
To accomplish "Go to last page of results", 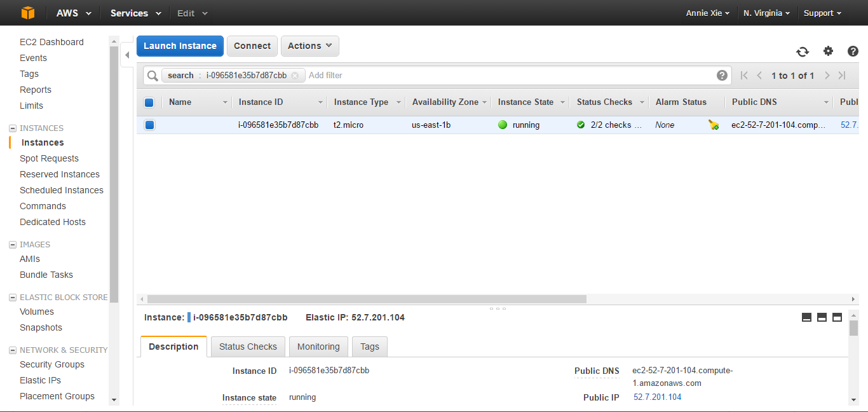I will 842,75.
